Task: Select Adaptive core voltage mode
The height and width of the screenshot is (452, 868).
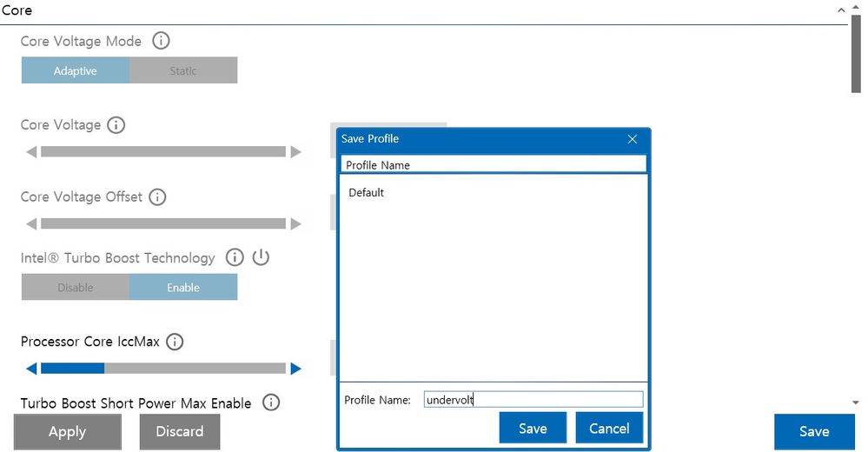Action: (76, 70)
